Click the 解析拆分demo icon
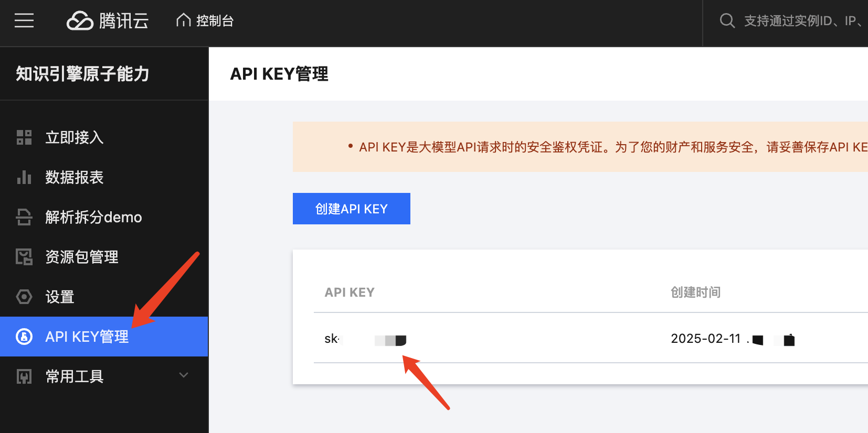868x433 pixels. pyautogui.click(x=24, y=217)
